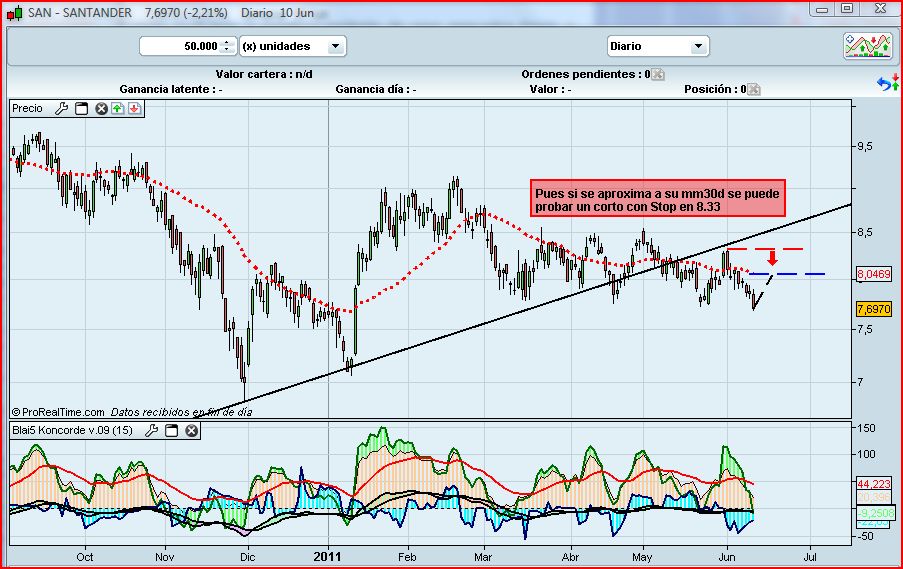
Task: Click the 'Ganancia latente : -' text
Action: (170, 89)
